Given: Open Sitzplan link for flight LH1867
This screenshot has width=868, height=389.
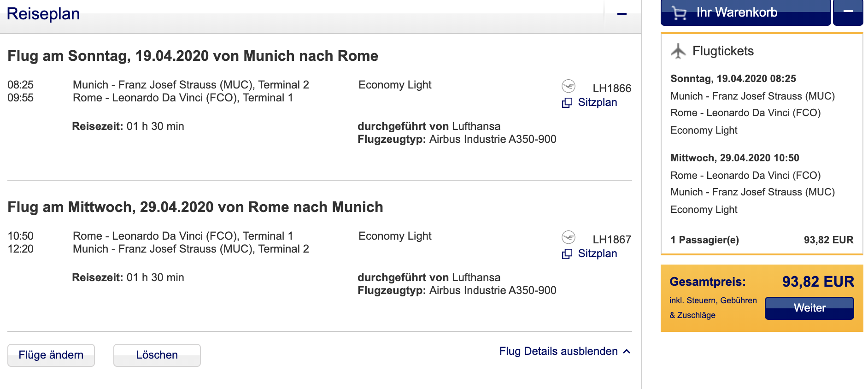Looking at the screenshot, I should pos(597,253).
